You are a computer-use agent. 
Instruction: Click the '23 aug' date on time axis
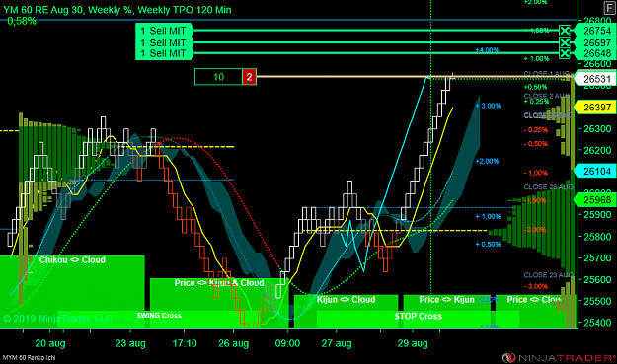click(x=130, y=343)
